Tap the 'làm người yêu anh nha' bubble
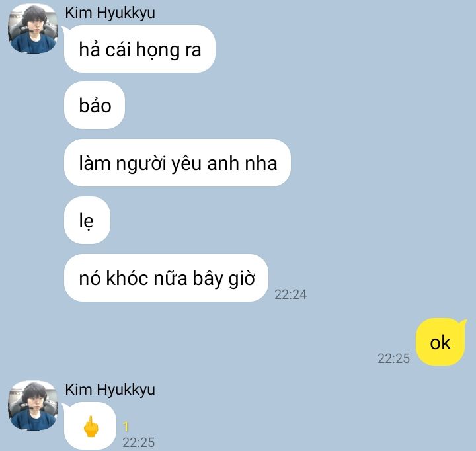This screenshot has height=451, width=476. 177,163
